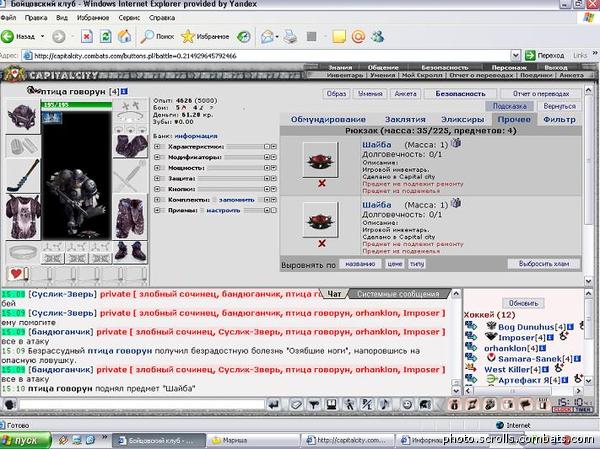Sort backpack by названию
Screen dimensions: 600x449
pos(360,264)
